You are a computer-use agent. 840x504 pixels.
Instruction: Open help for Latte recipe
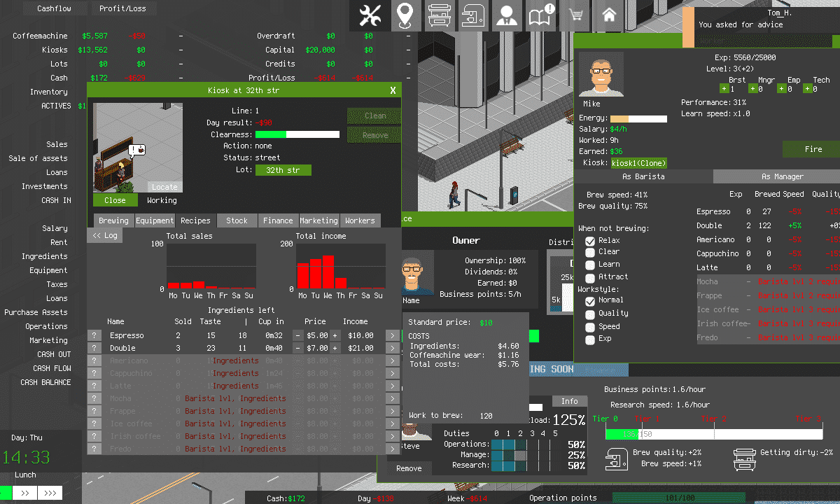[x=94, y=386]
